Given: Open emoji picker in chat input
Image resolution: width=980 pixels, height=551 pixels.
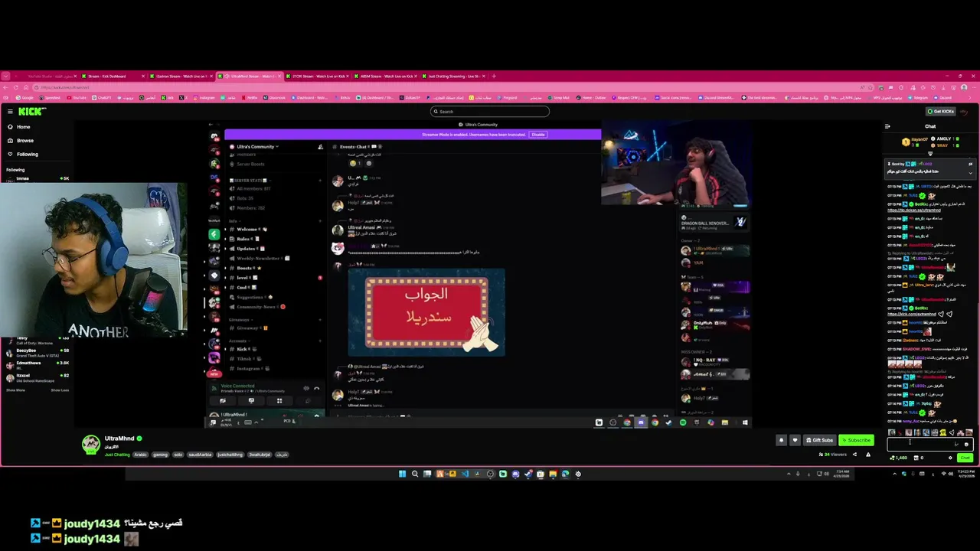Looking at the screenshot, I should point(966,444).
